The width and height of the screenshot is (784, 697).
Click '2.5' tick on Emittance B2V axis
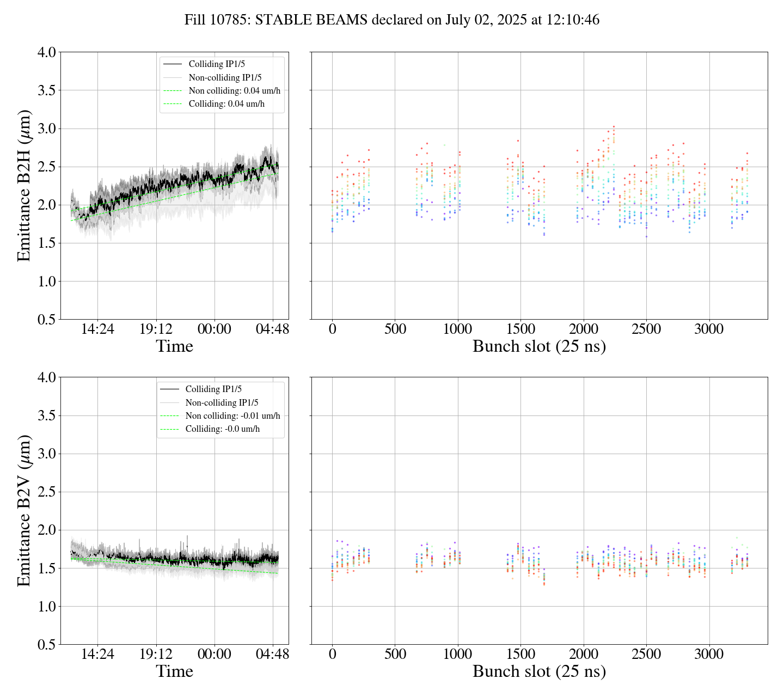point(46,492)
